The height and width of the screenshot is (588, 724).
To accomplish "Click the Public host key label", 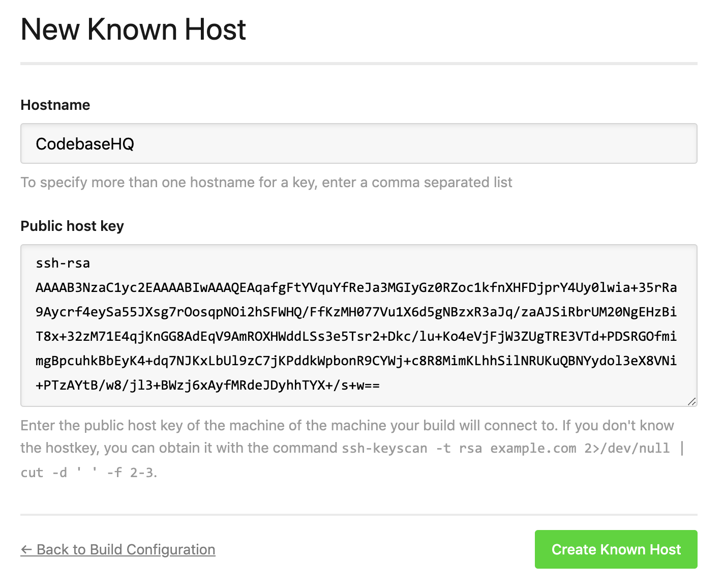I will pyautogui.click(x=72, y=226).
